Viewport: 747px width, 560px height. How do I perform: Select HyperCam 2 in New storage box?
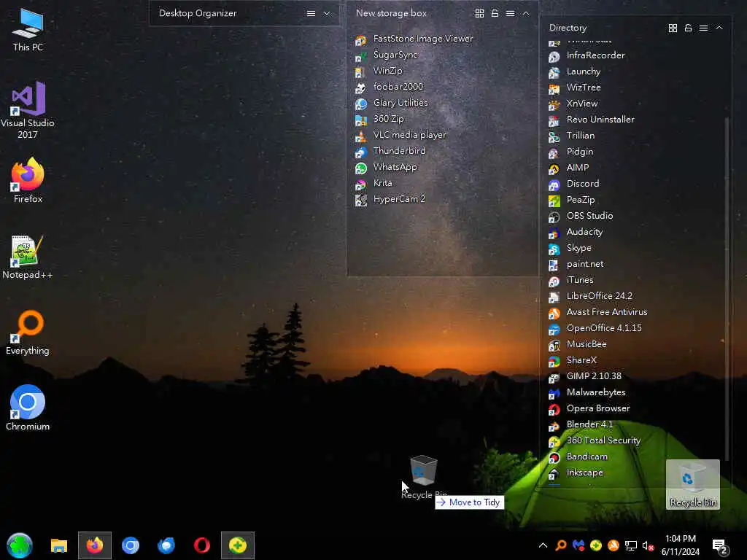coord(390,200)
